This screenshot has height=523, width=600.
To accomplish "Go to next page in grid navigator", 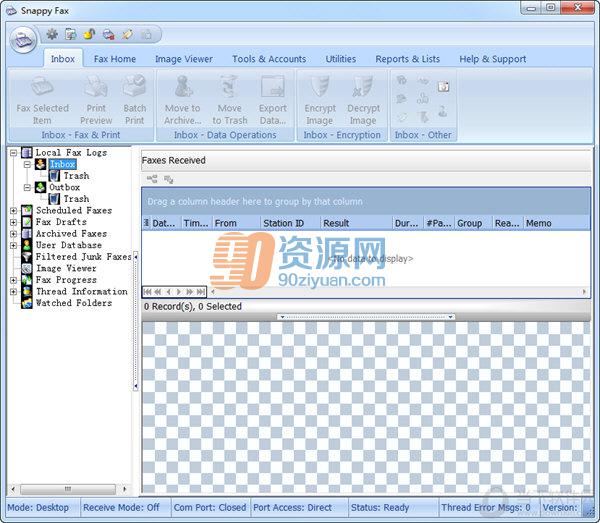I will tap(189, 292).
